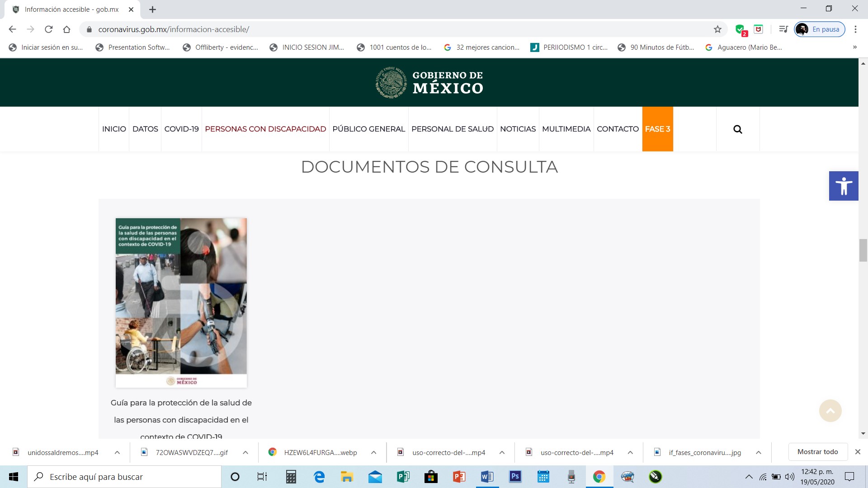Click the green shield extension icon
This screenshot has height=488, width=868.
[741, 30]
